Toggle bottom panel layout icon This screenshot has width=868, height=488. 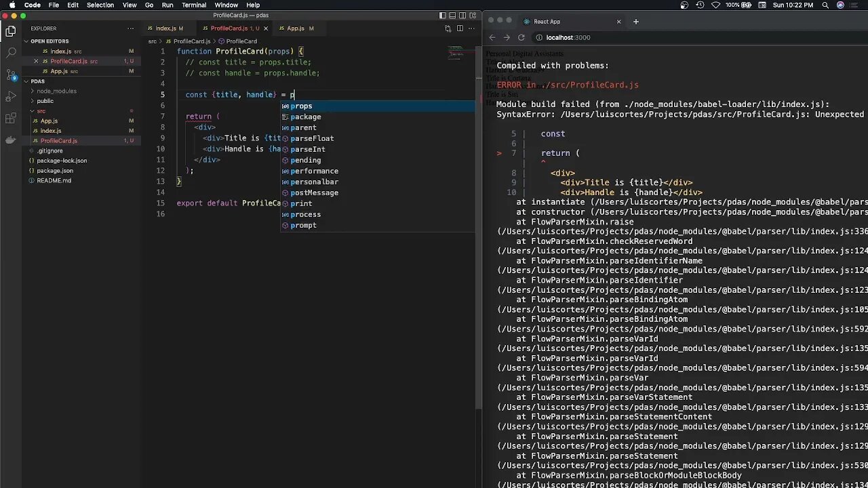point(452,15)
